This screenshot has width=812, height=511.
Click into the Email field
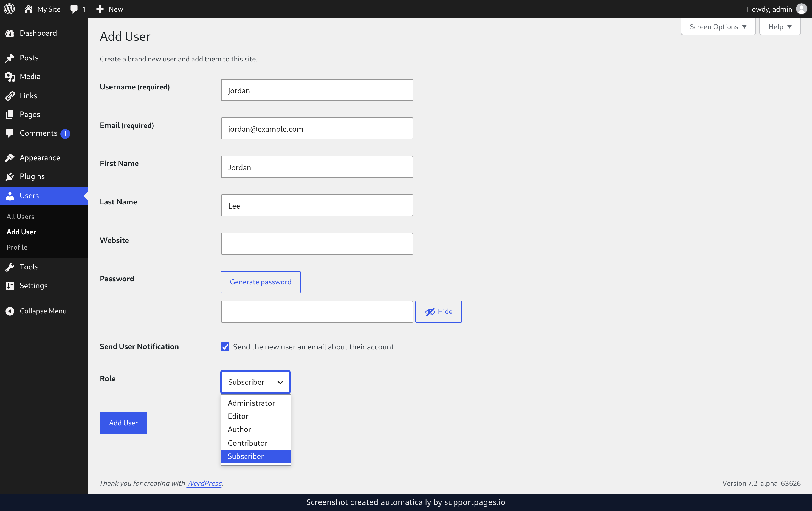(x=317, y=128)
